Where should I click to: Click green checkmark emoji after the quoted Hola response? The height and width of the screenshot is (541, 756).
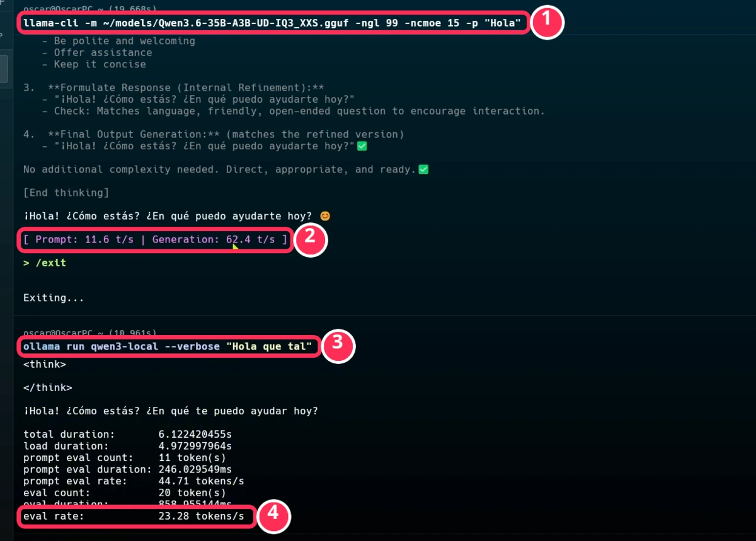[362, 146]
